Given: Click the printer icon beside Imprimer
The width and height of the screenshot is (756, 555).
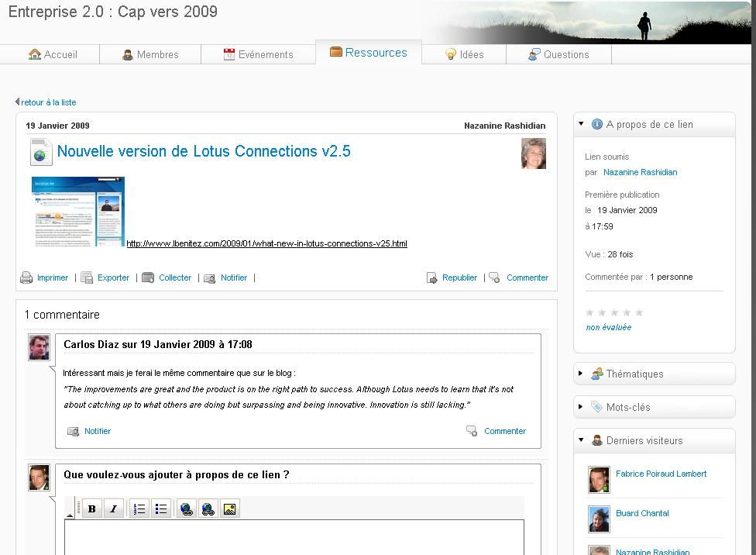Looking at the screenshot, I should click(x=26, y=277).
